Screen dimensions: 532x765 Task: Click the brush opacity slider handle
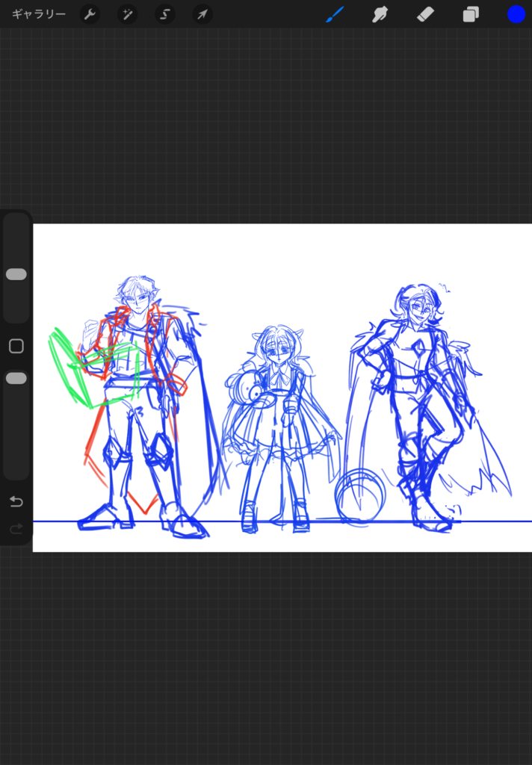(16, 379)
